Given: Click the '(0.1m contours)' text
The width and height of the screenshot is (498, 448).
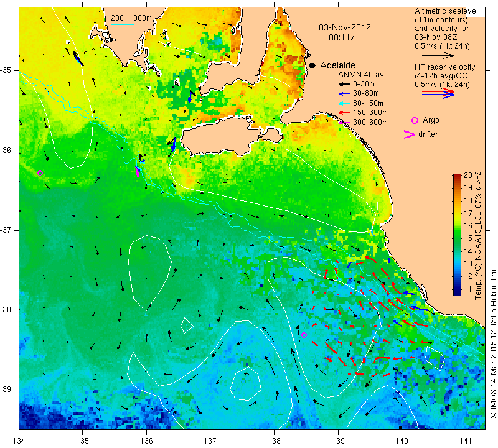Looking at the screenshot, I should point(441,20).
